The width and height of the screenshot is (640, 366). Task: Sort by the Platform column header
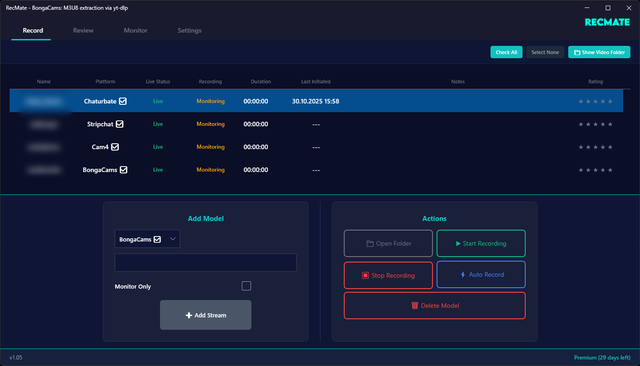tap(105, 82)
